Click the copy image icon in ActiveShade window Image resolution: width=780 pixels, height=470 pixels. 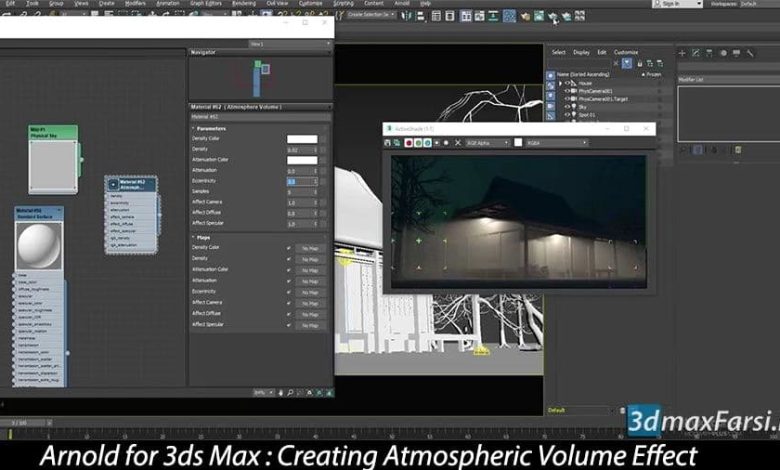397,143
